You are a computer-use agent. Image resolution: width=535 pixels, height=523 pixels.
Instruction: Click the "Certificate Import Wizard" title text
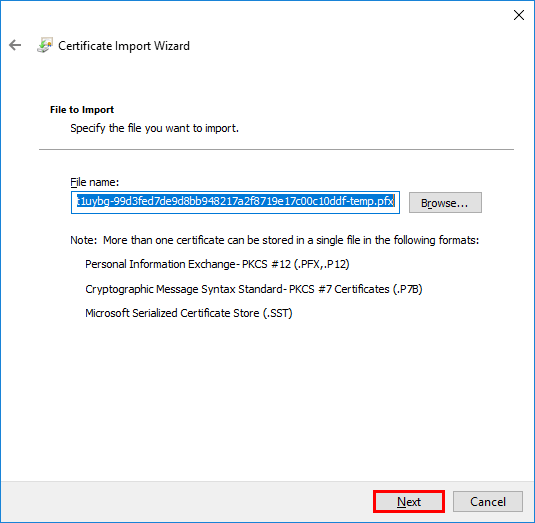[124, 46]
